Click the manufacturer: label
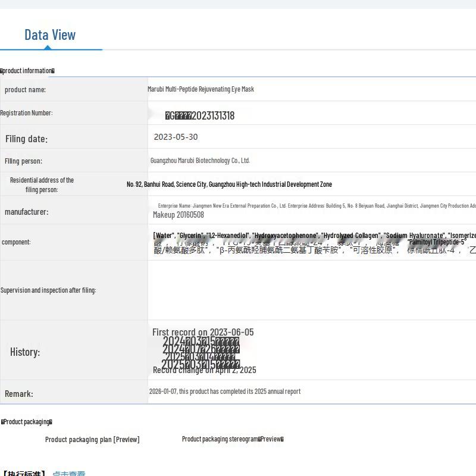Image resolution: width=476 pixels, height=476 pixels. pyautogui.click(x=27, y=212)
